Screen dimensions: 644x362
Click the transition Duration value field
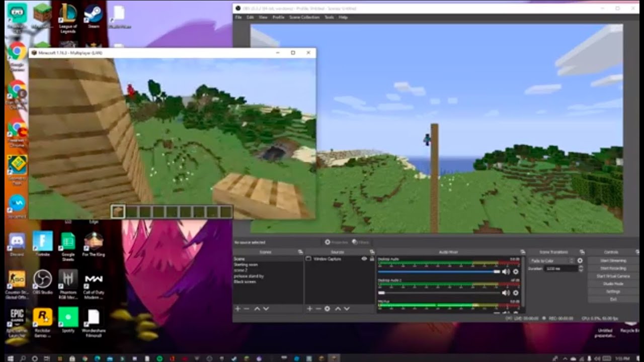coord(561,268)
